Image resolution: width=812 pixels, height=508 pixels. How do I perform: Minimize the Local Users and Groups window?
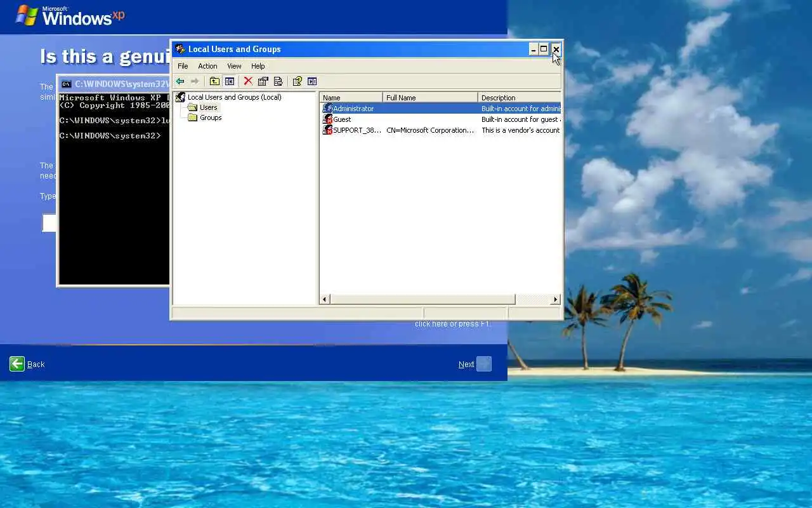click(x=534, y=49)
